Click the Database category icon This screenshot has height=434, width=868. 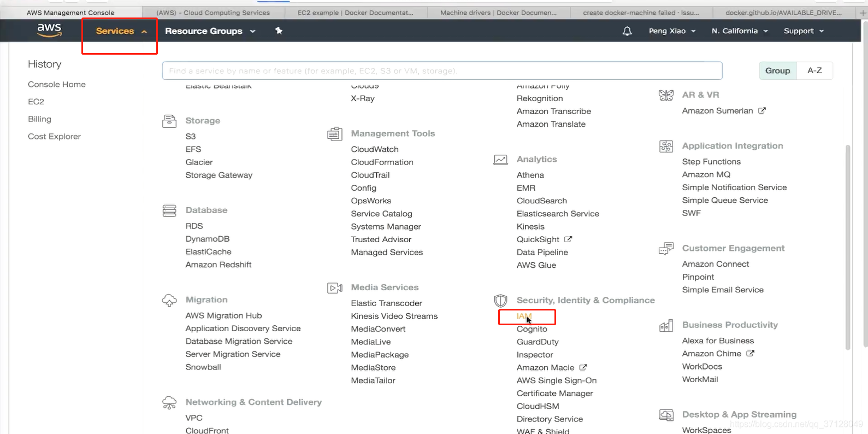click(169, 210)
